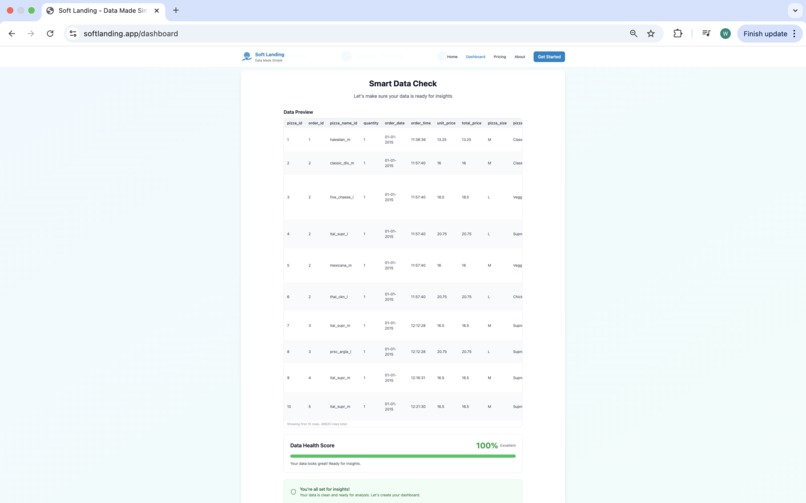Open a new browser tab
The height and width of the screenshot is (503, 806).
(176, 10)
